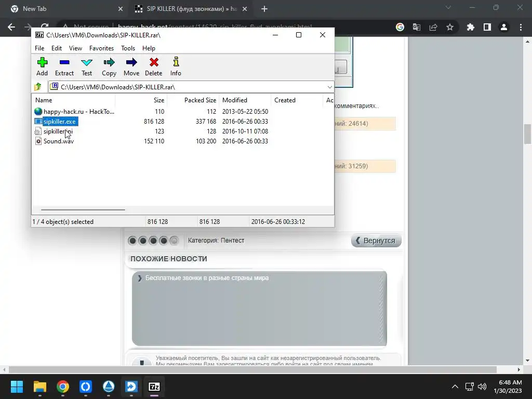Image resolution: width=532 pixels, height=399 pixels.
Task: Open the taskbar clock and date
Action: point(508,387)
